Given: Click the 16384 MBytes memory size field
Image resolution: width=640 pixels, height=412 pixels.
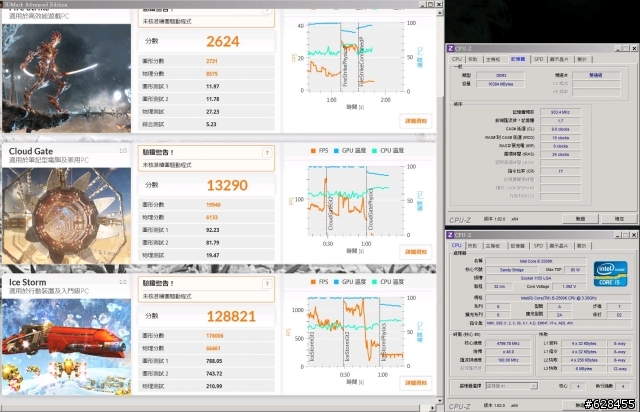Looking at the screenshot, I should tap(501, 84).
